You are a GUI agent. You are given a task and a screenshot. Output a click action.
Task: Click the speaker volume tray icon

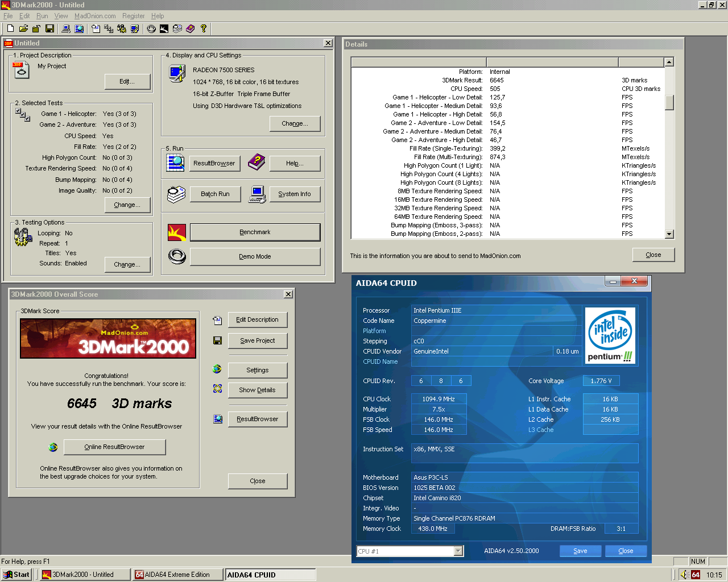coord(684,575)
